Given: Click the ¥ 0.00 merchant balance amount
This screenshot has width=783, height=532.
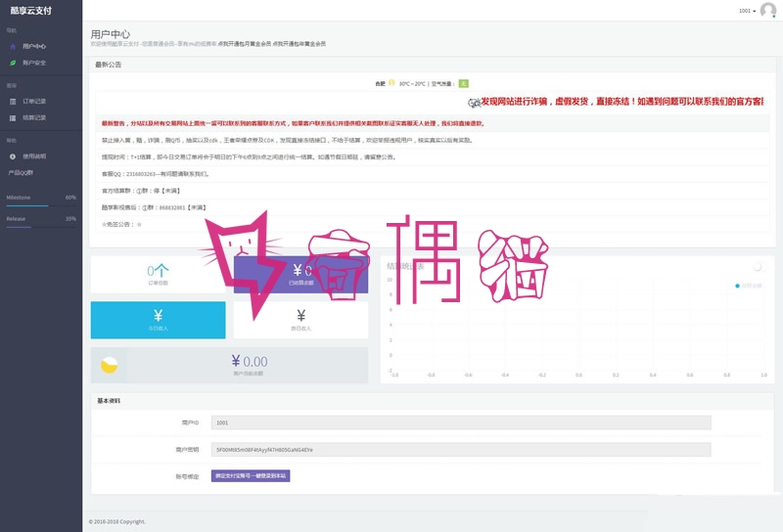Looking at the screenshot, I should point(250,361).
